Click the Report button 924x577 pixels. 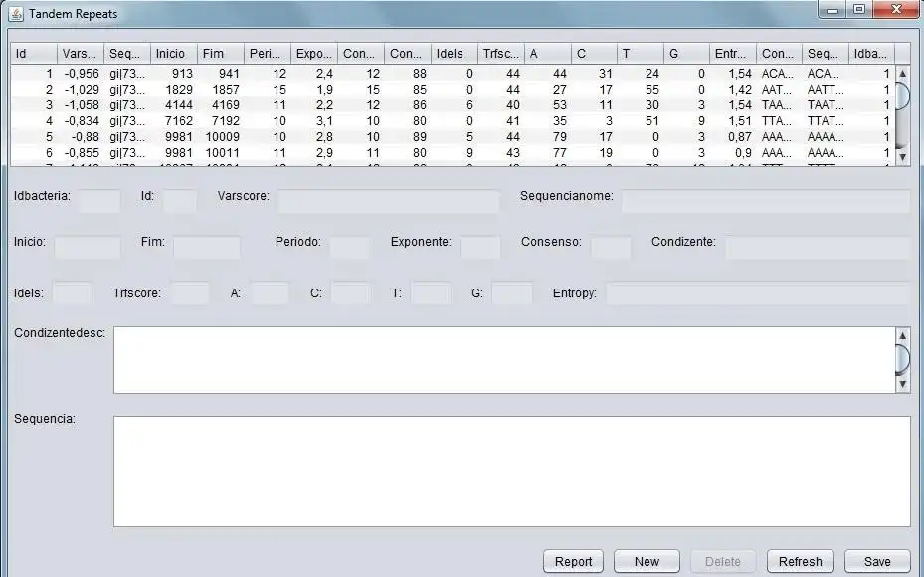point(573,560)
